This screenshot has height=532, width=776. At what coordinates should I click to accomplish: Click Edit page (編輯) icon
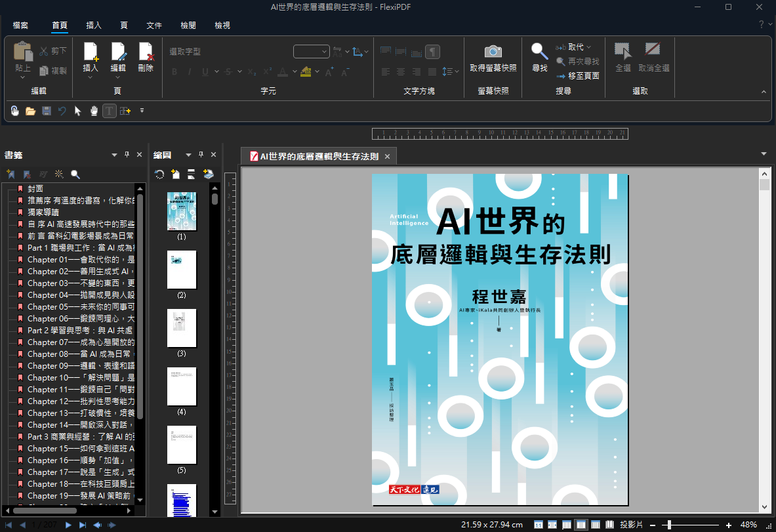[x=118, y=51]
